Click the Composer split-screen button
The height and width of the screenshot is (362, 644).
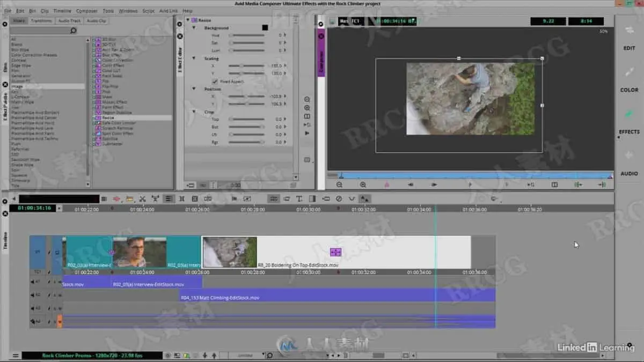coord(554,184)
